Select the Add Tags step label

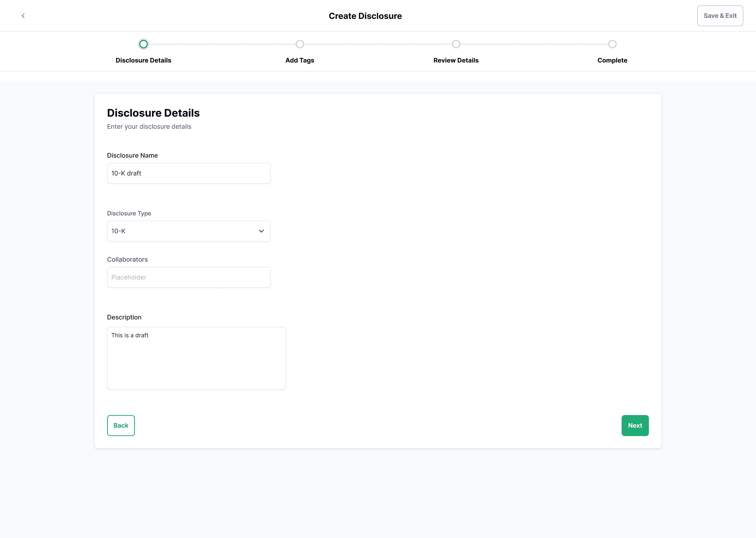(300, 60)
